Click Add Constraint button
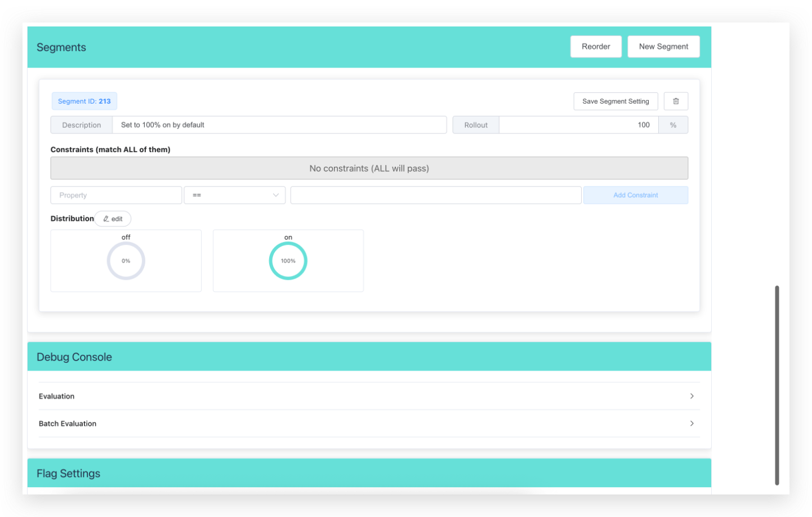Screen dimensions: 812x517 pos(635,195)
